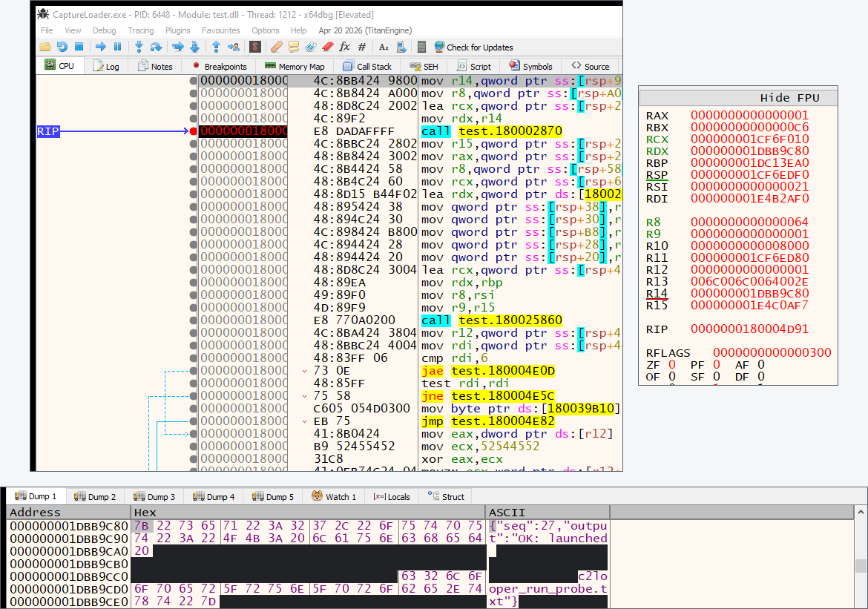This screenshot has width=868, height=609.
Task: Toggle breakpoint bullet on call test.180025860 line
Action: coord(193,320)
